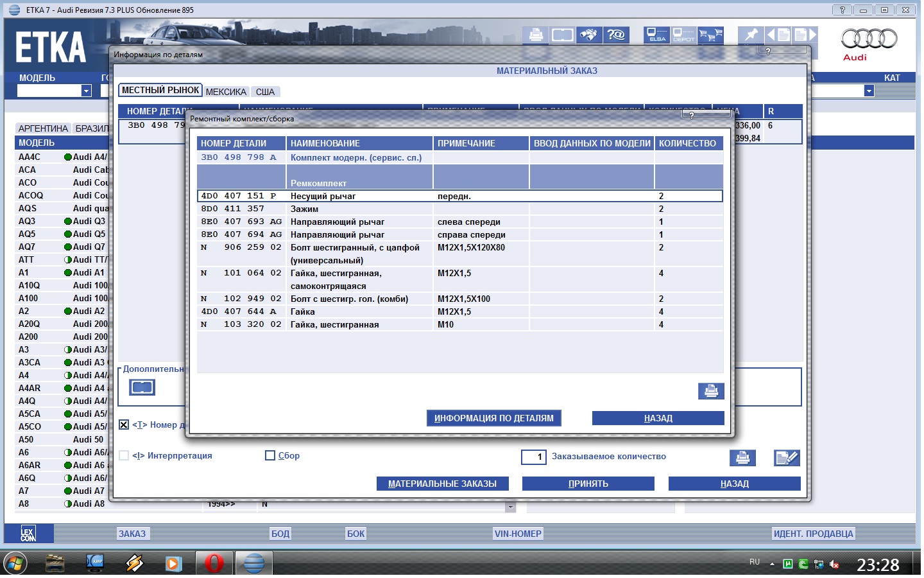Image resolution: width=924 pixels, height=578 pixels.
Task: Click the 3B0 498 798 A kit link
Action: (x=239, y=157)
